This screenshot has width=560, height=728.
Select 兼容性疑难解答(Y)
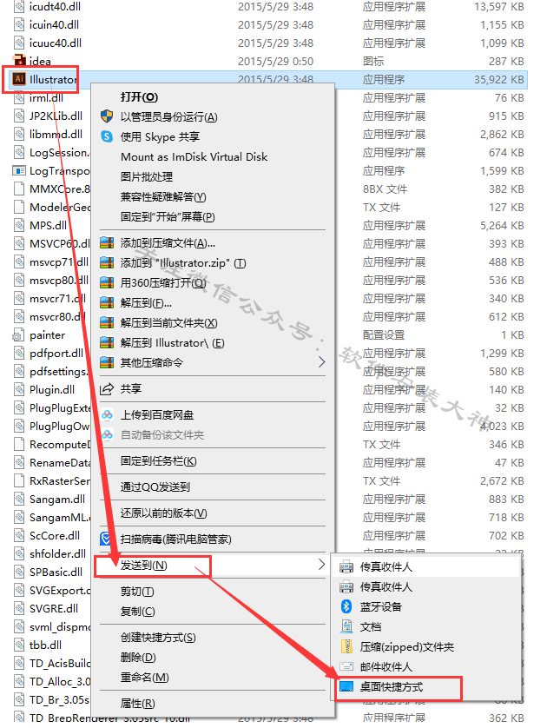tap(163, 196)
